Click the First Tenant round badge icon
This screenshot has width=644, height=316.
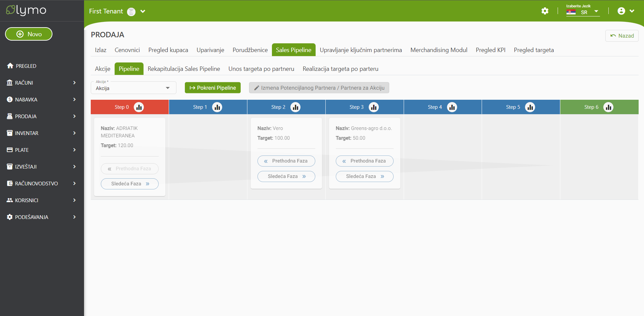[131, 12]
